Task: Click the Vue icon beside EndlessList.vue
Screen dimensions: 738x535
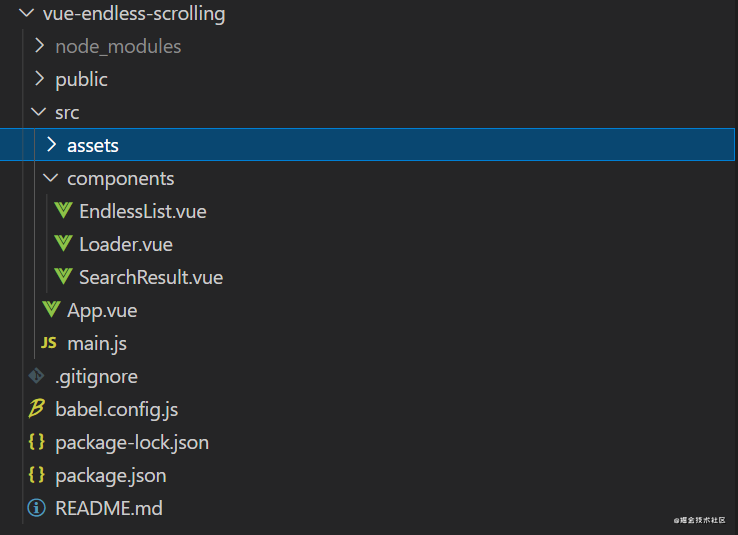Action: [63, 210]
